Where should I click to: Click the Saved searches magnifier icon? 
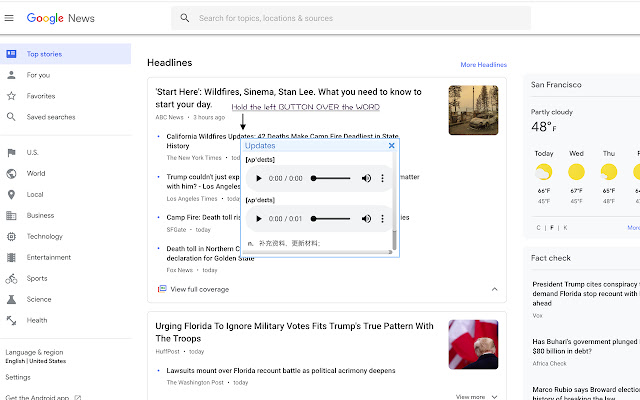11,117
